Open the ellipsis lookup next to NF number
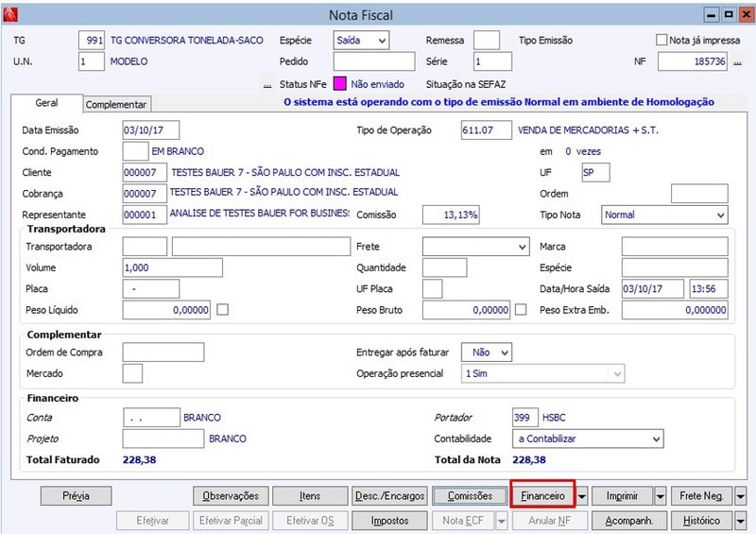 click(738, 62)
